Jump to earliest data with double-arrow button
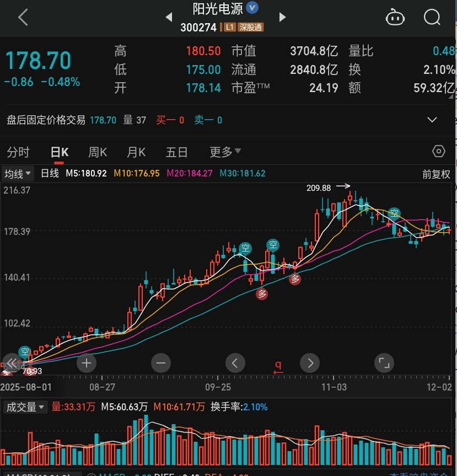Viewport: 457px width, 476px height. click(12, 363)
